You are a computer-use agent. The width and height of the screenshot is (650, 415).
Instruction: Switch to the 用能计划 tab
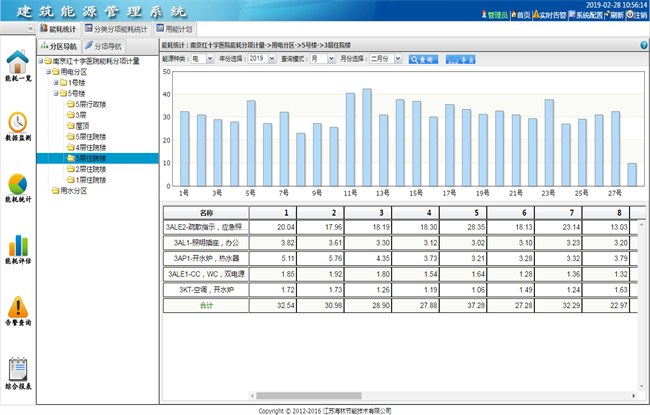click(174, 29)
